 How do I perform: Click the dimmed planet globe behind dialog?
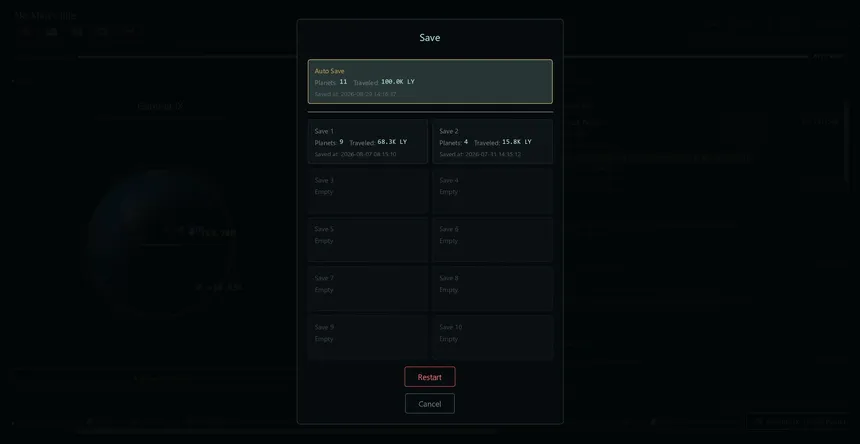click(161, 241)
